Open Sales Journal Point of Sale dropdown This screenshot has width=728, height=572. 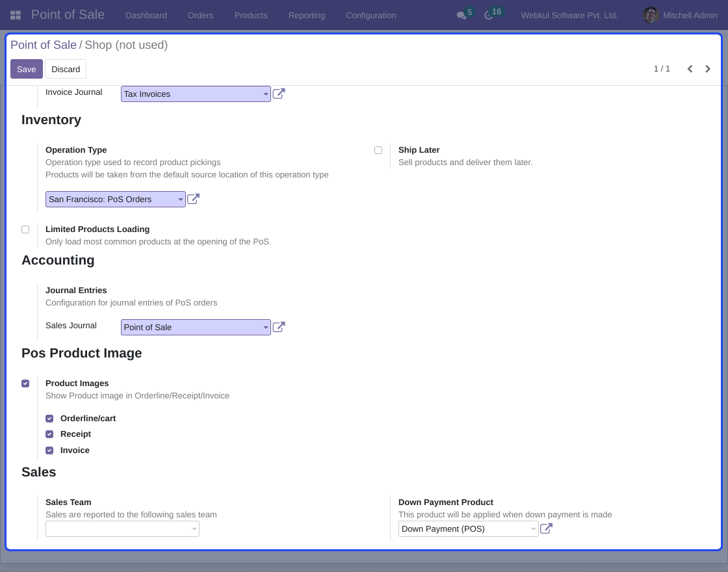(x=196, y=328)
